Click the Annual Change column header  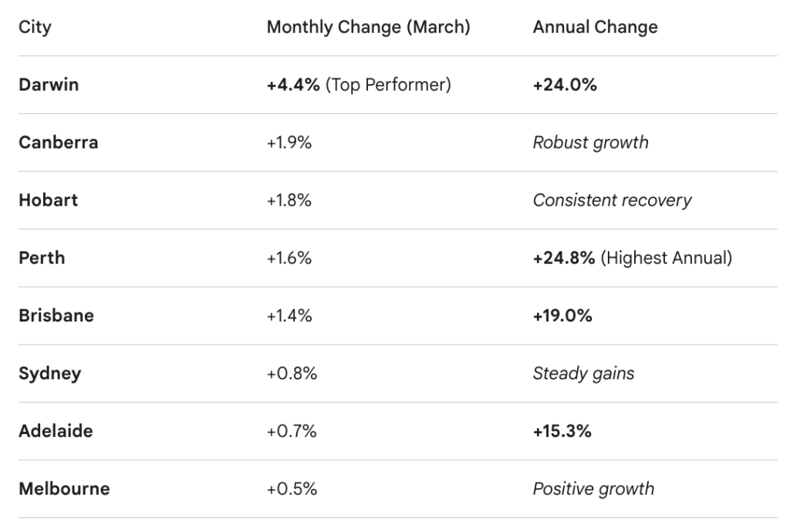point(595,27)
